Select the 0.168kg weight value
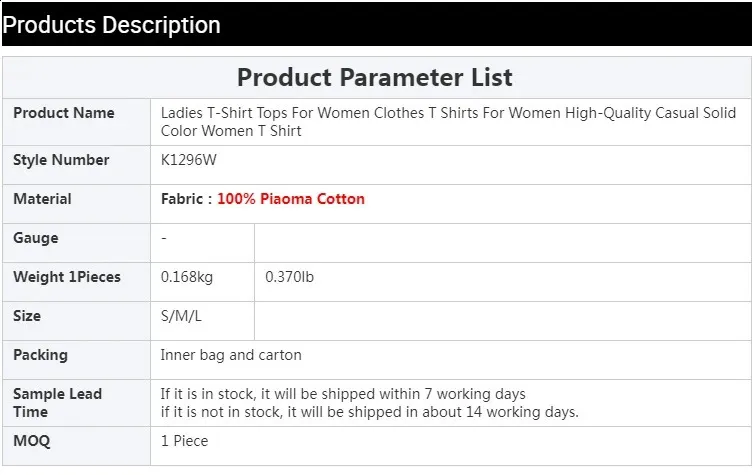 click(x=187, y=277)
